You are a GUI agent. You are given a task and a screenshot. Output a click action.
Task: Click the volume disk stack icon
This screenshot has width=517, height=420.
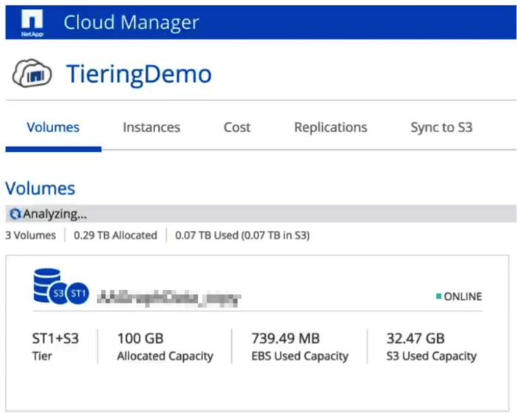click(x=44, y=284)
